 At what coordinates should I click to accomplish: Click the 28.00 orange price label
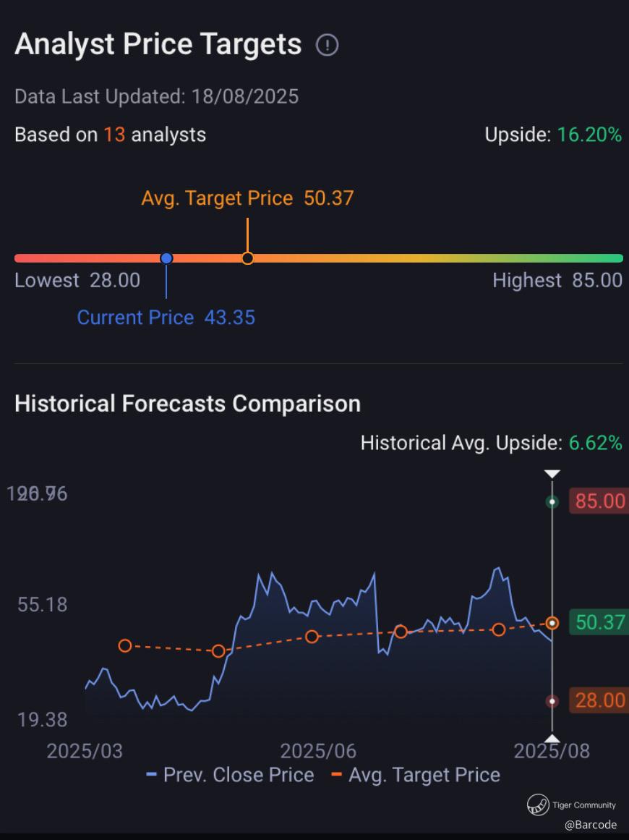coord(599,700)
